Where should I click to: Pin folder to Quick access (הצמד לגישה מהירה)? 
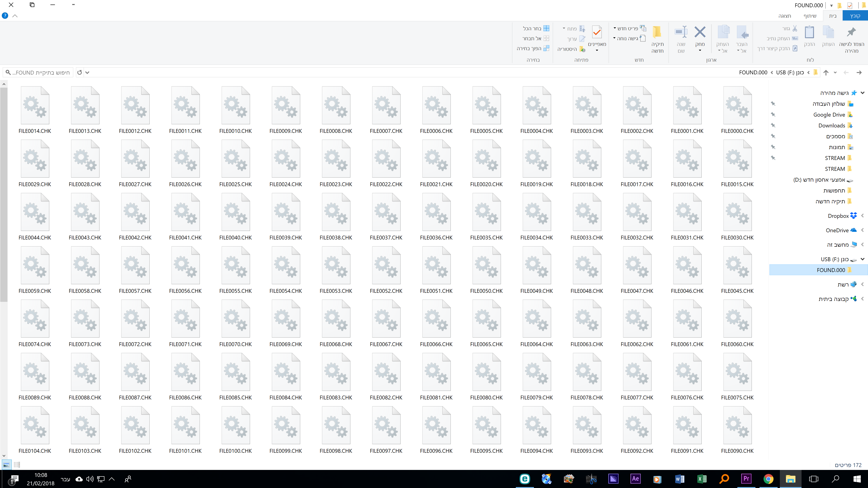tap(851, 39)
